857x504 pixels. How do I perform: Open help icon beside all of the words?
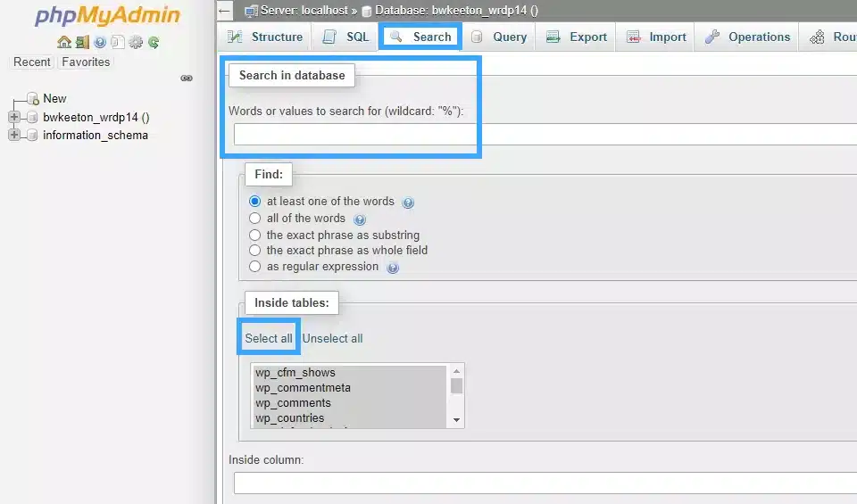point(359,219)
